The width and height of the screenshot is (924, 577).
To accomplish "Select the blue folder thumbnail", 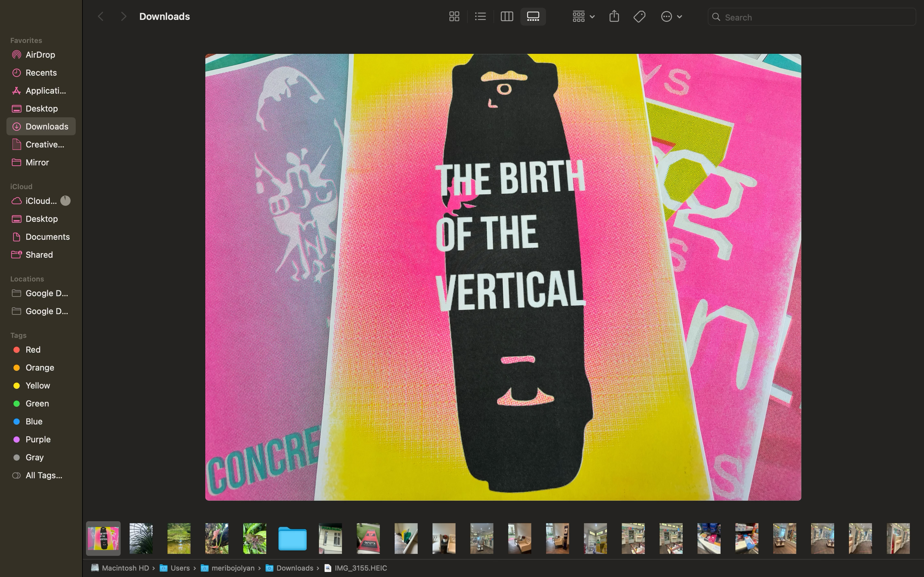I will coord(293,539).
